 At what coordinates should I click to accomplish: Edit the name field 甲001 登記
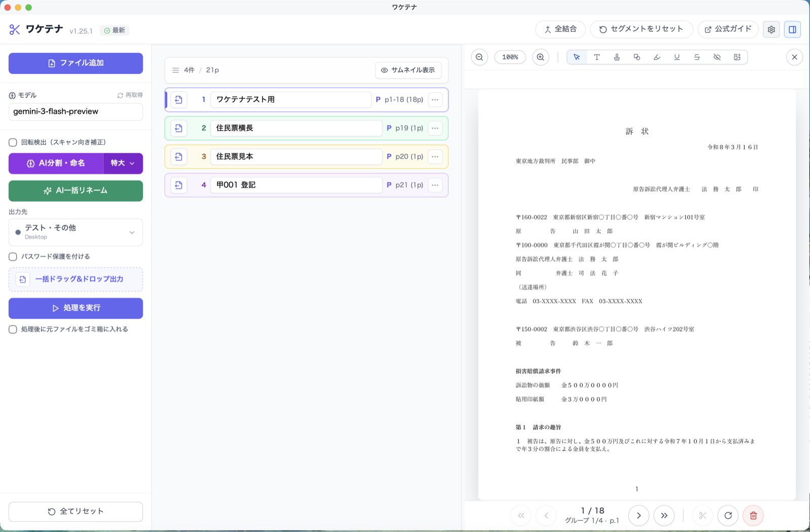click(296, 185)
